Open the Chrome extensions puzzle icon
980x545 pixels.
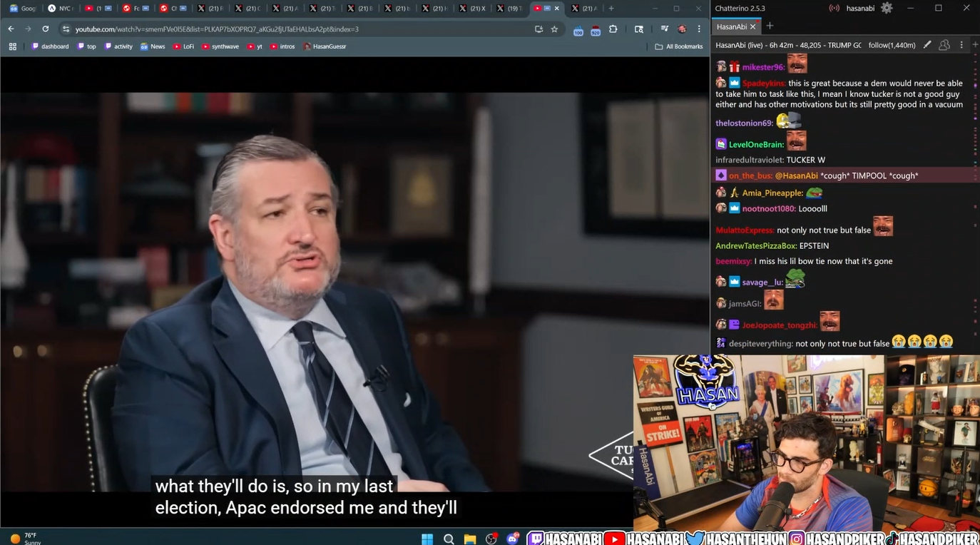[x=613, y=29]
